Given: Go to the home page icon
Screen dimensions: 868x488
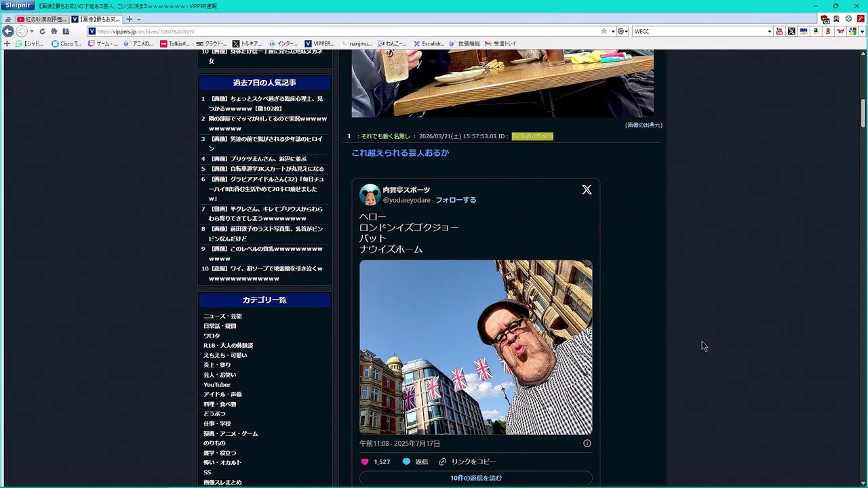Looking at the screenshot, I should 54,31.
